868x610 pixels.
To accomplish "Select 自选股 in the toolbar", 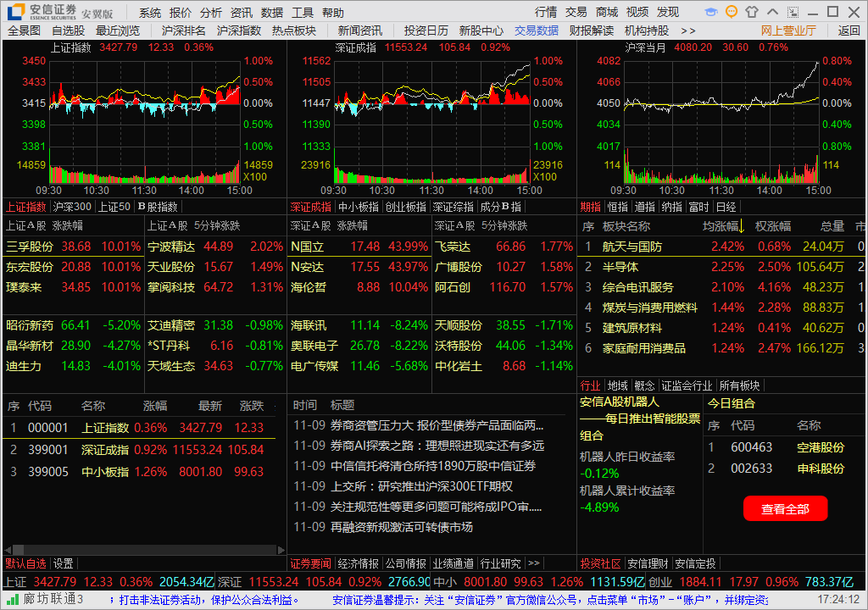I will 69,31.
